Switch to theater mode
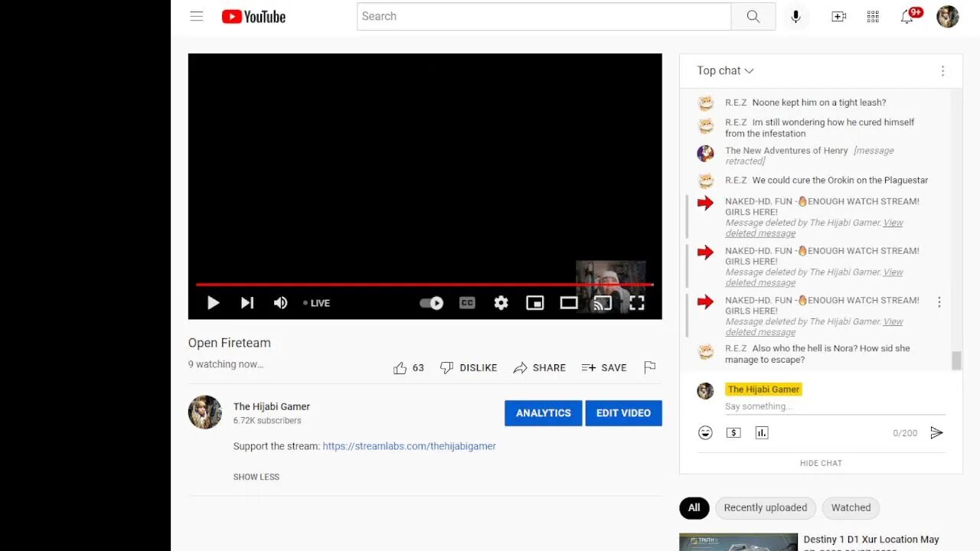 point(568,303)
